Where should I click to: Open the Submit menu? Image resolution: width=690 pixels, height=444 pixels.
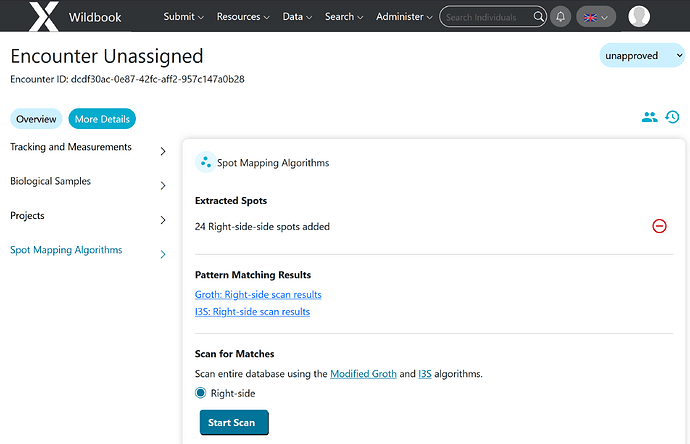pyautogui.click(x=184, y=17)
